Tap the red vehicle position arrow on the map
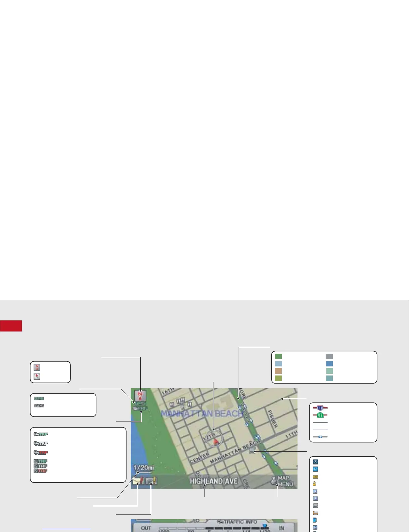Screen dimensions: 411x532 [x=216, y=441]
